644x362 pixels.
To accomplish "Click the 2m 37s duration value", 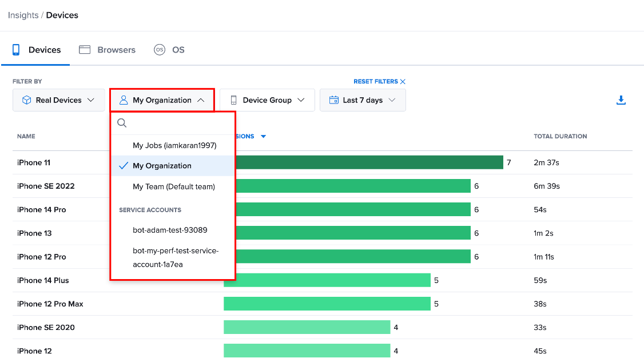I will tap(546, 163).
